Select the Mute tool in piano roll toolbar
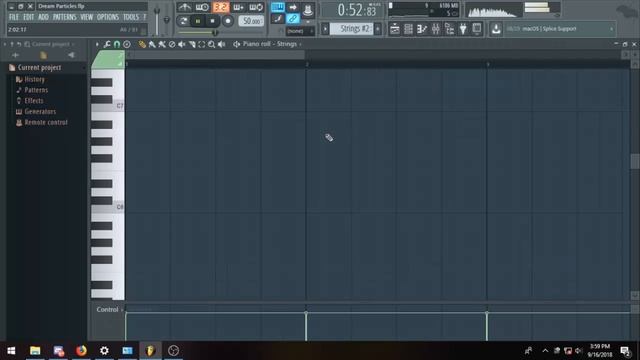Viewport: 640px width, 360px height. click(182, 44)
